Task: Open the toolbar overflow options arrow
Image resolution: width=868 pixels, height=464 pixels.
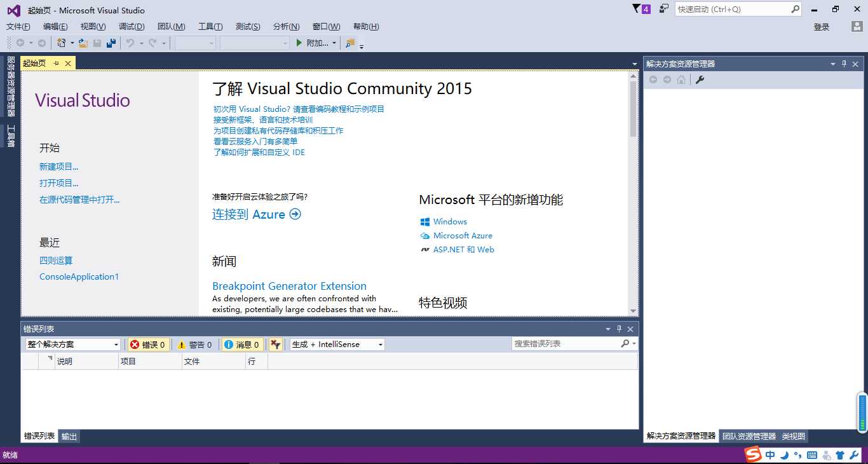Action: [362, 46]
